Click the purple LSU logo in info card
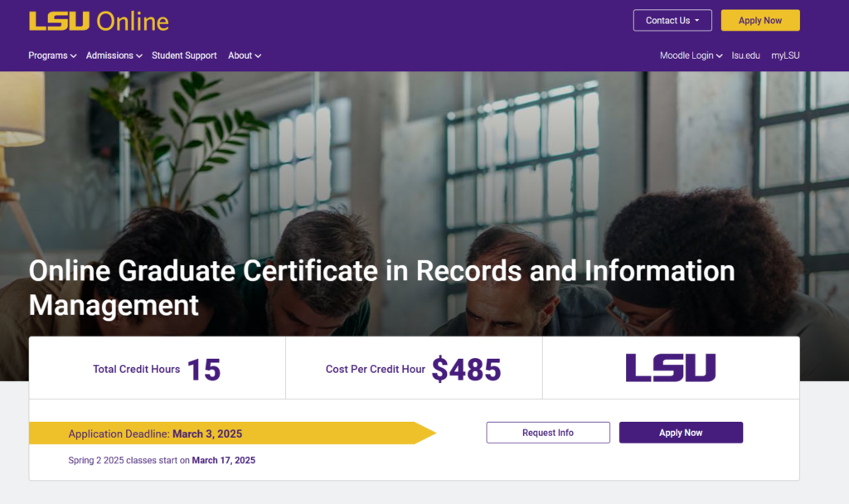Screen dimensions: 849x504 670,368
